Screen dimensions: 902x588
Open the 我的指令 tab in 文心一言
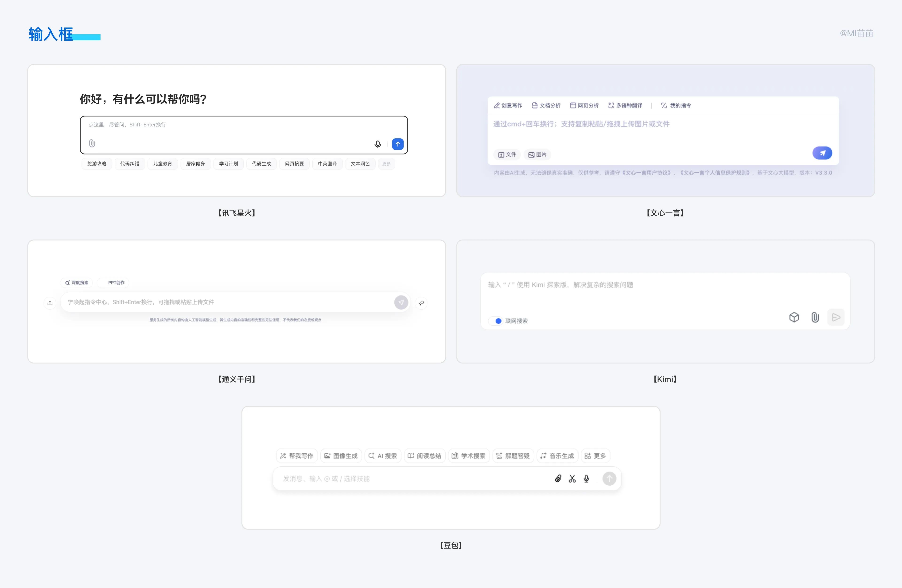[x=676, y=105]
